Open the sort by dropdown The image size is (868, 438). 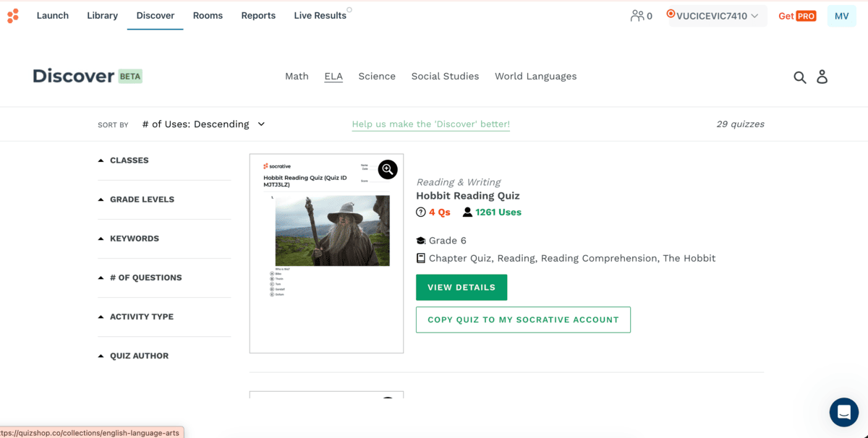point(204,124)
